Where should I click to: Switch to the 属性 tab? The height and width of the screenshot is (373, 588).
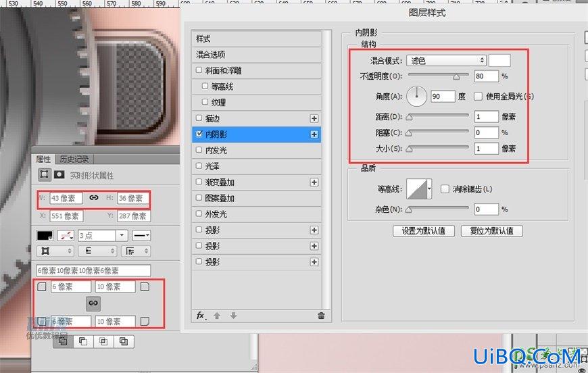click(x=43, y=159)
